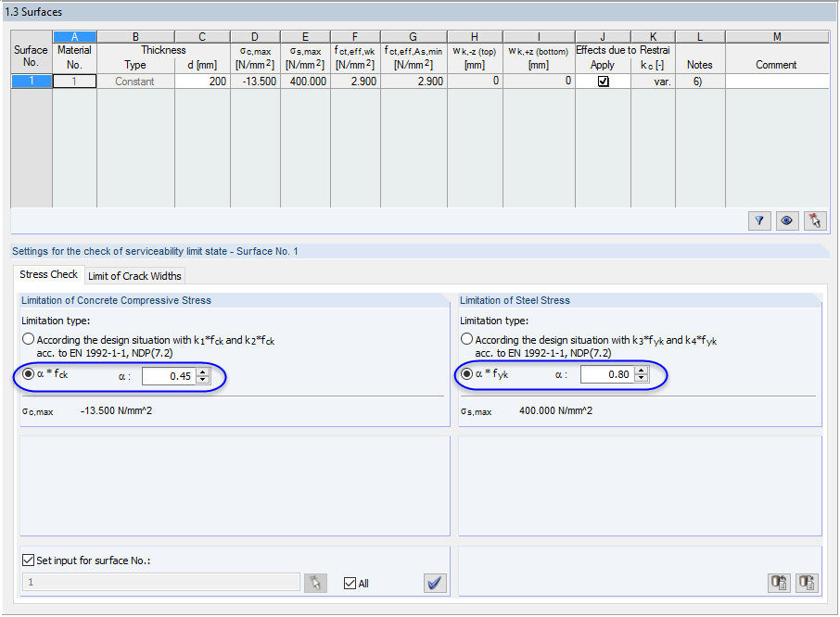Click the second copy-settings icon at bottom right
Viewport: 840px width, 617px height.
[806, 583]
